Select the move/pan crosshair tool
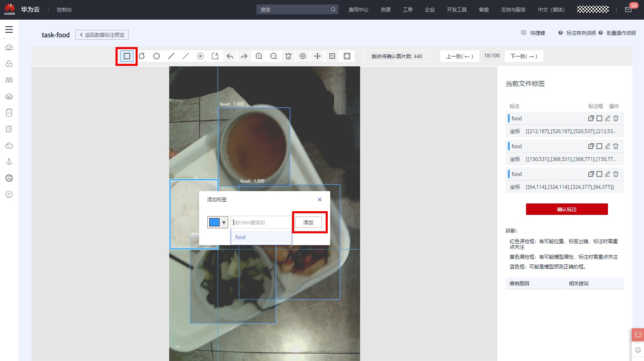 tap(317, 56)
